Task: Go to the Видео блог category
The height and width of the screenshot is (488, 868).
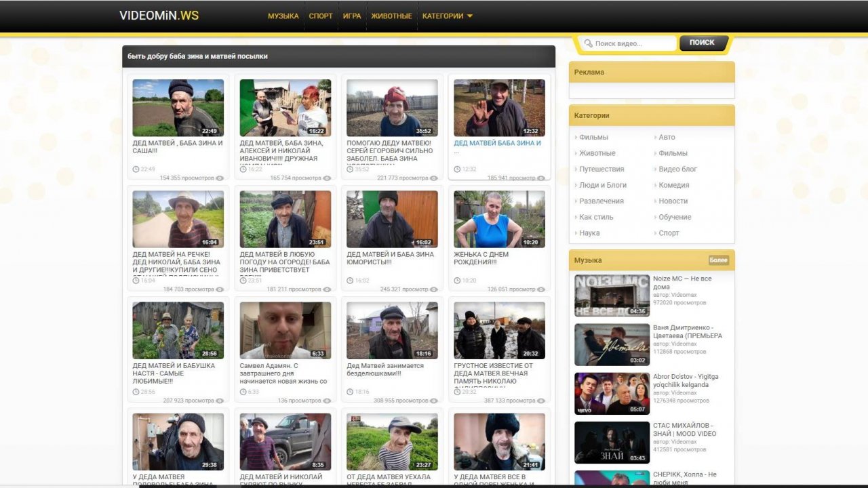Action: coord(678,169)
